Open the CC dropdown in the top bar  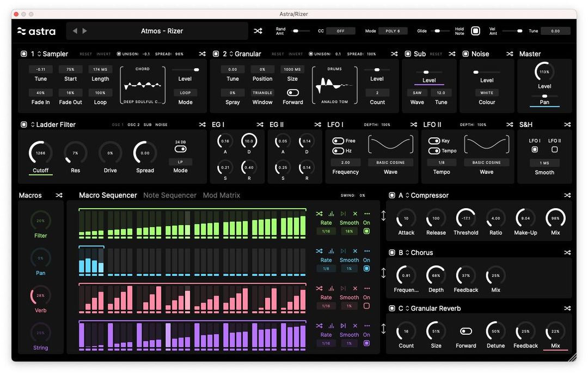click(340, 31)
